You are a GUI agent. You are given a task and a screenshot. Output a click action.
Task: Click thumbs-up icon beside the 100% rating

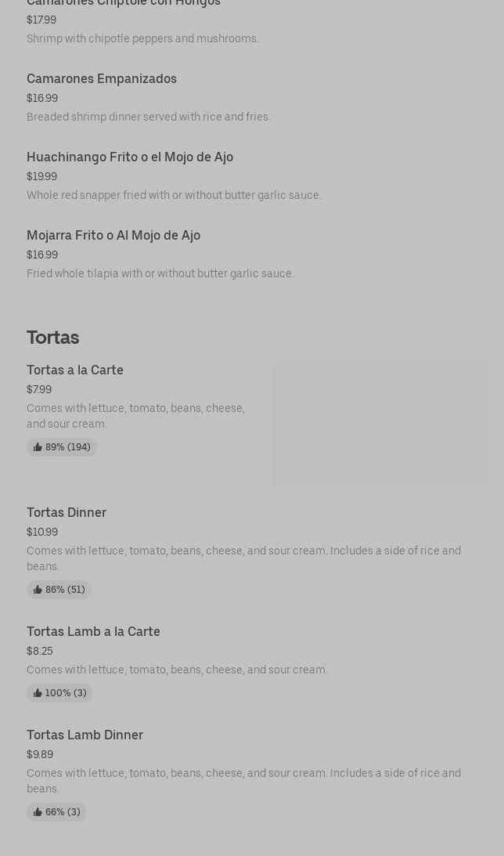38,693
